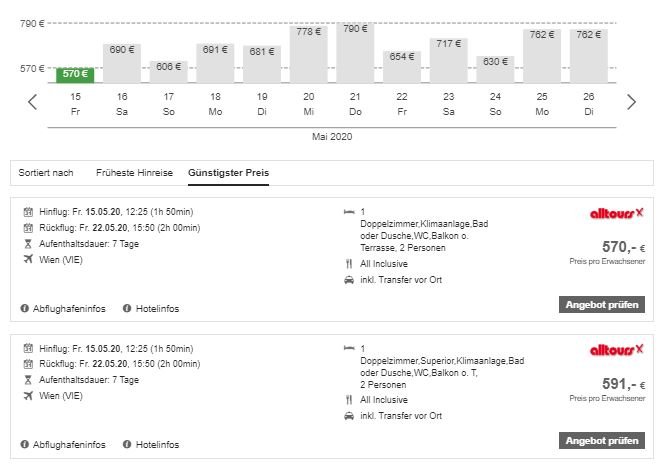This screenshot has width=663, height=465.
Task: Sort by Früheste Hinreise
Action: pyautogui.click(x=134, y=172)
